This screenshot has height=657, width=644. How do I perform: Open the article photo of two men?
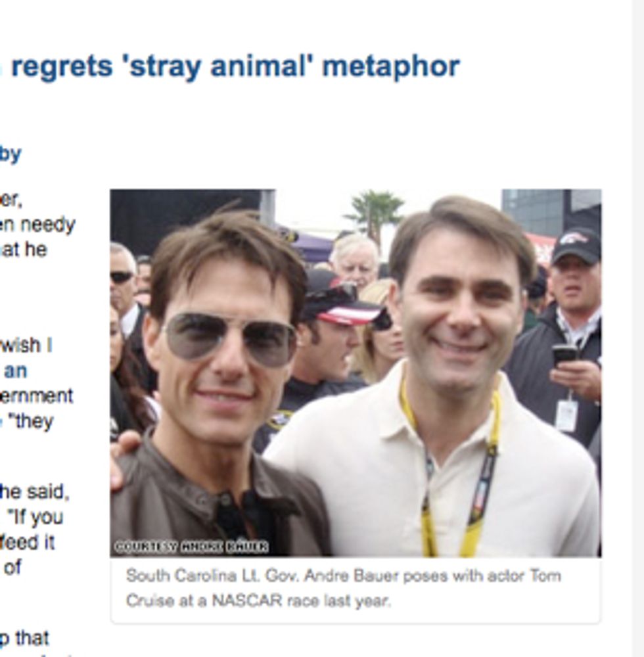pyautogui.click(x=355, y=373)
